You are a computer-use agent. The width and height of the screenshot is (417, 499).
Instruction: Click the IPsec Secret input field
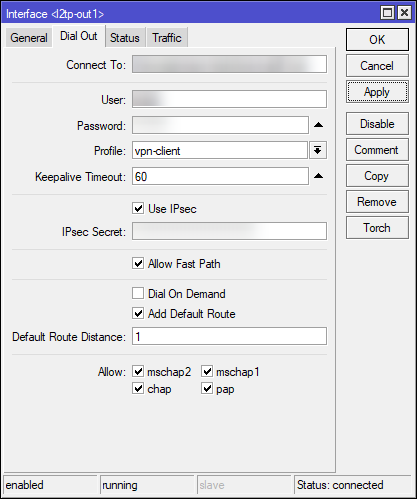tap(229, 231)
